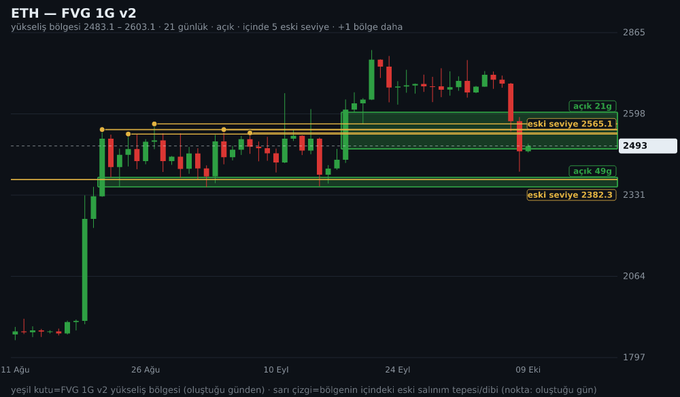Image resolution: width=680 pixels, height=397 pixels.
Task: Click the 2064 price axis label
Action: (634, 276)
